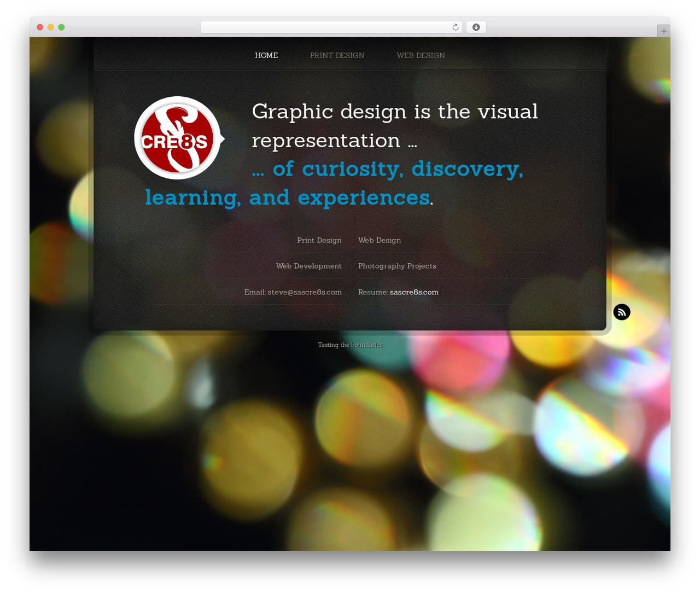Click the CRE8S circular logo
This screenshot has height=593, width=700.
(178, 138)
